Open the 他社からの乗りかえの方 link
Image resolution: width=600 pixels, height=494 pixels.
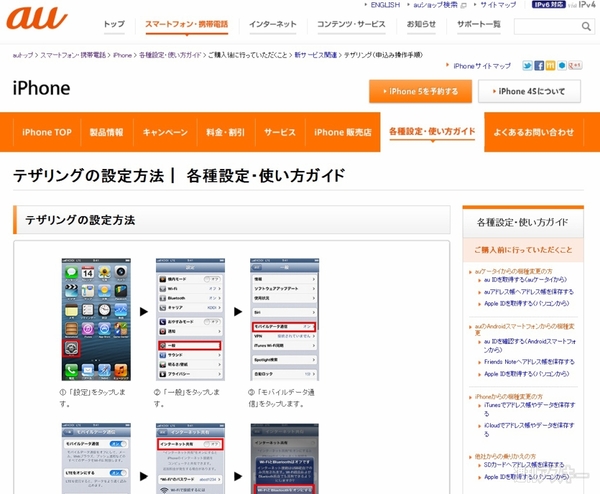pos(505,457)
